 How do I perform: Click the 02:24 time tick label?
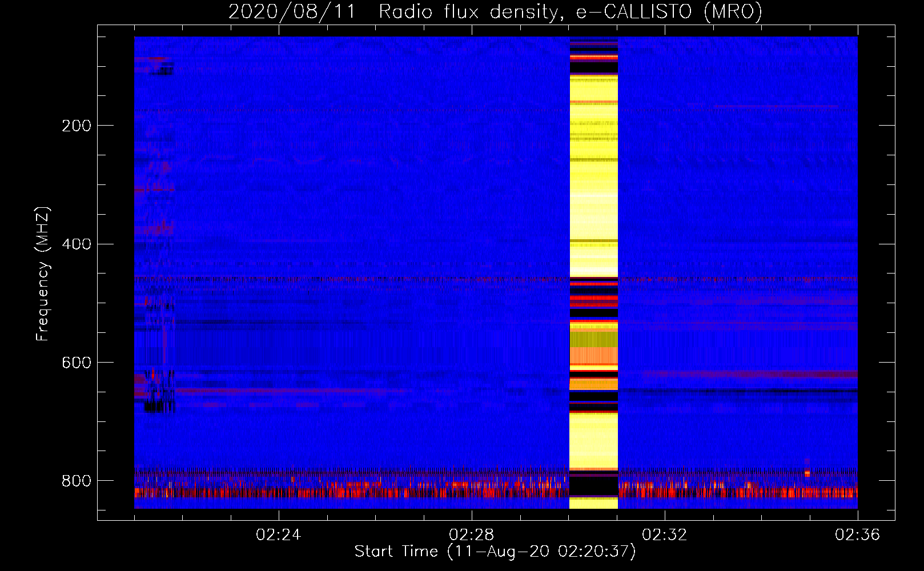pos(278,535)
